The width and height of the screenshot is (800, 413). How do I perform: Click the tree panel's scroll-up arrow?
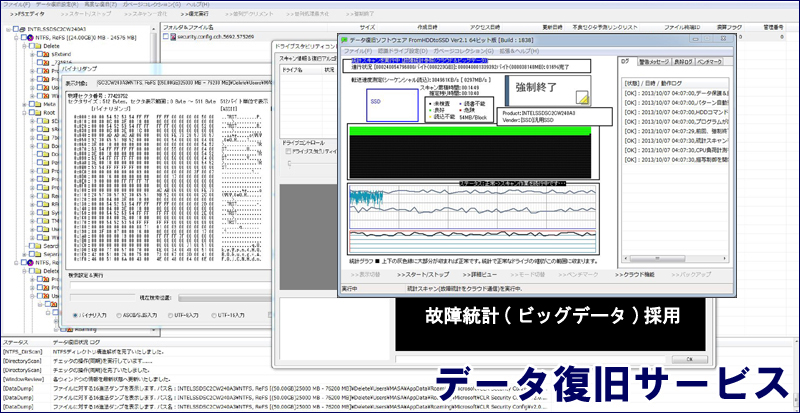(x=154, y=30)
